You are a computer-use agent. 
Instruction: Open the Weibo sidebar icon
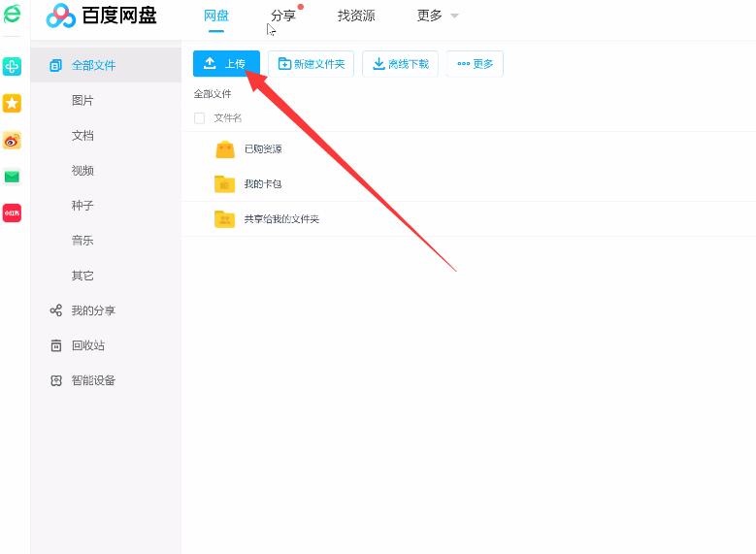tap(12, 141)
